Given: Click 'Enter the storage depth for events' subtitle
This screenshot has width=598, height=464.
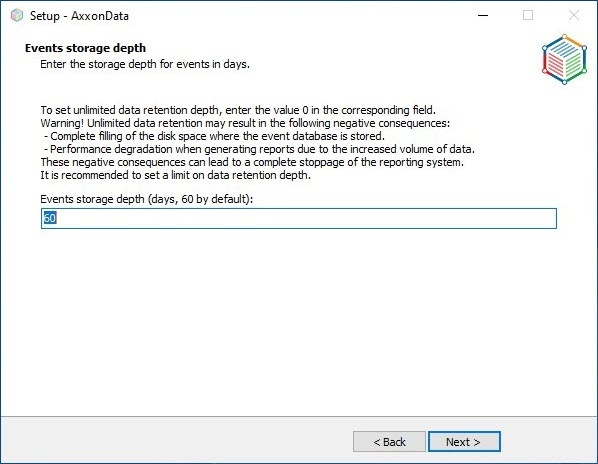Looking at the screenshot, I should tap(145, 64).
